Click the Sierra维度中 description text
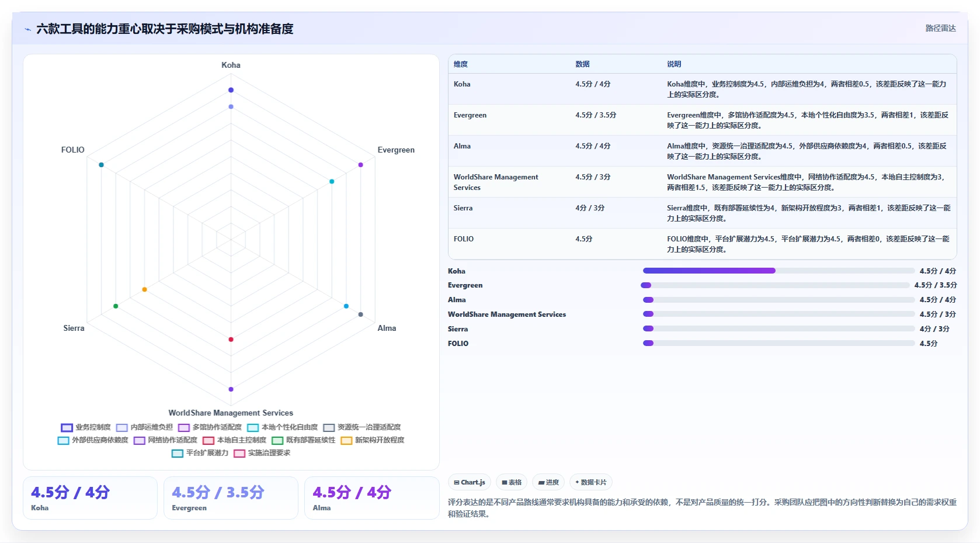980x543 pixels. pyautogui.click(x=809, y=213)
